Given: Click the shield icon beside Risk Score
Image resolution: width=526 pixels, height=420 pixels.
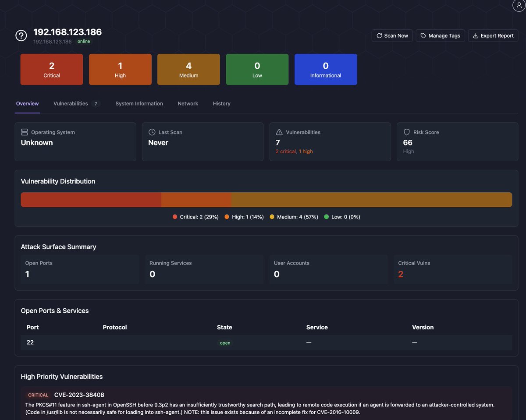Looking at the screenshot, I should pos(407,132).
